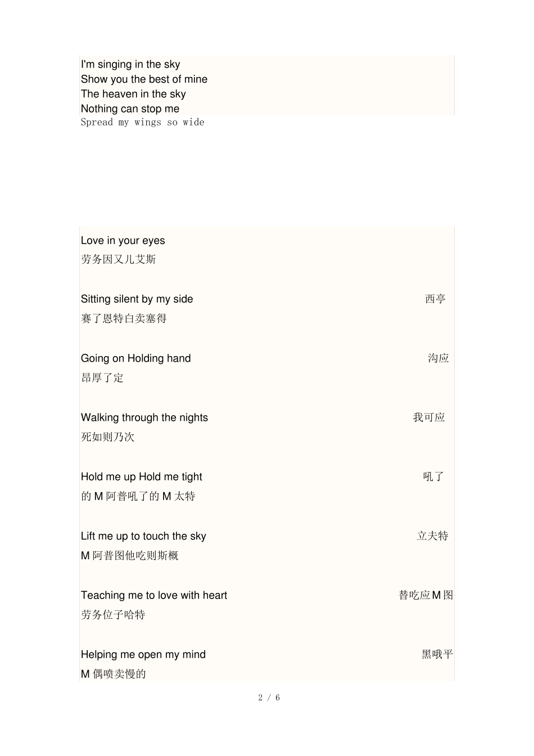Click the line "Helping me open my mind"
Viewport: 534px width, 756px height.
click(x=143, y=654)
